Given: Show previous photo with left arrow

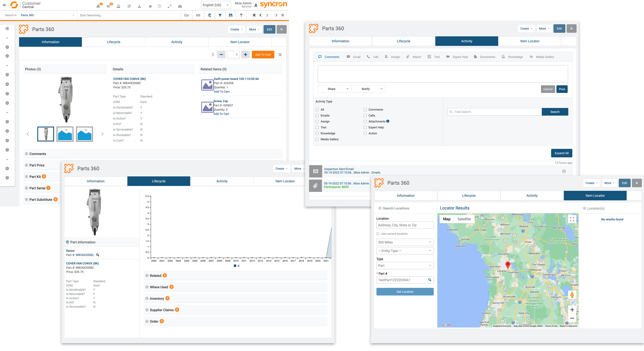Looking at the screenshot, I should (x=28, y=134).
